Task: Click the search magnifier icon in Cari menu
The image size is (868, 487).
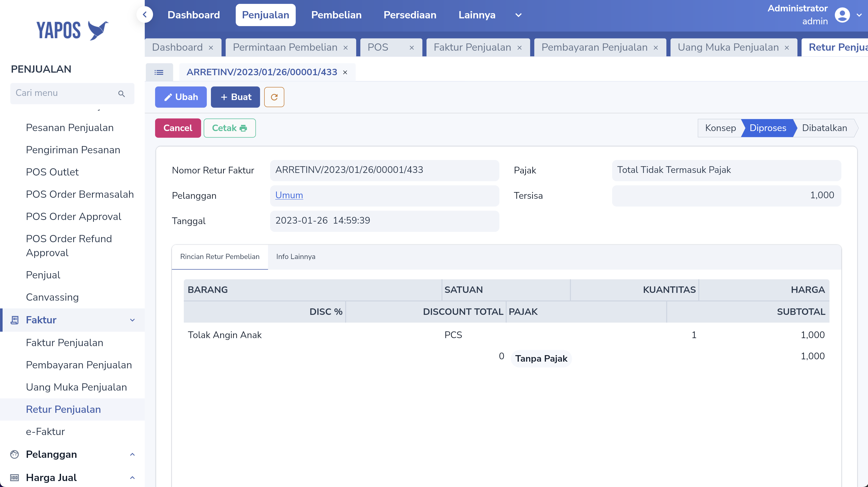Action: click(x=122, y=93)
